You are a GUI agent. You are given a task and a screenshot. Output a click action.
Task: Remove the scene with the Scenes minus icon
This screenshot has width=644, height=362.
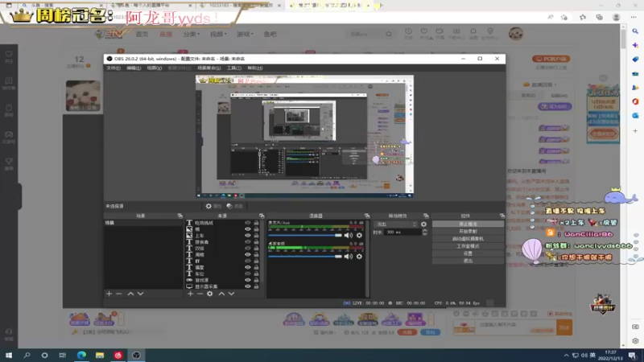tap(119, 294)
